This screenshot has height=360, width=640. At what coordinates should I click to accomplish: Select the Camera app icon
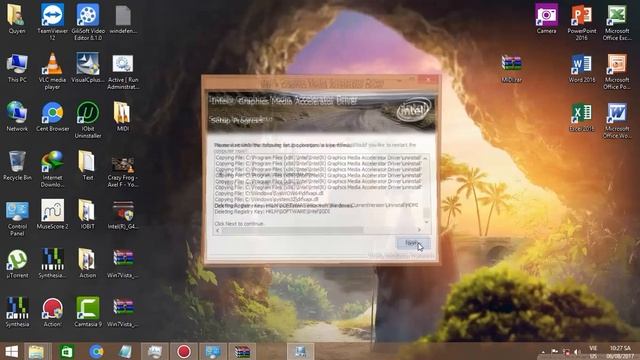[x=547, y=19]
